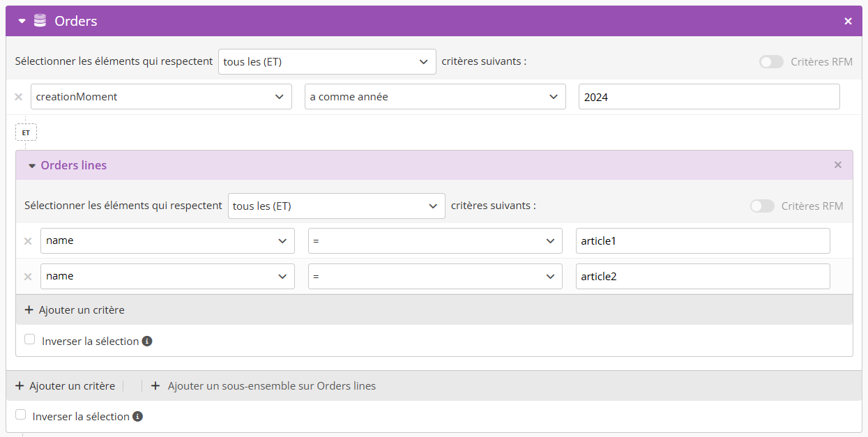Open the creationMoment field dropdown
Screen dimensions: 868x437
tap(161, 97)
